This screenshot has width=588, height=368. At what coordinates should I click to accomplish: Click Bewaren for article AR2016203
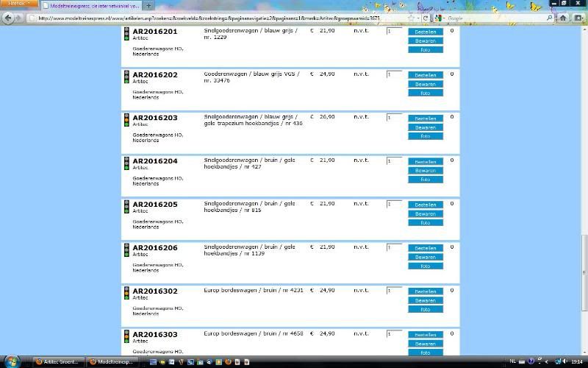(426, 127)
